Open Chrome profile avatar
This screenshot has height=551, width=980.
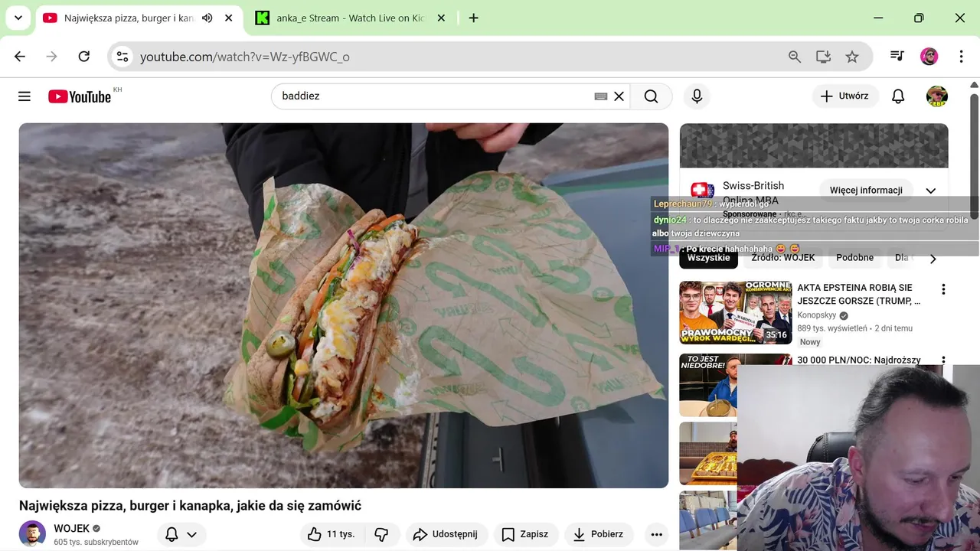point(929,57)
